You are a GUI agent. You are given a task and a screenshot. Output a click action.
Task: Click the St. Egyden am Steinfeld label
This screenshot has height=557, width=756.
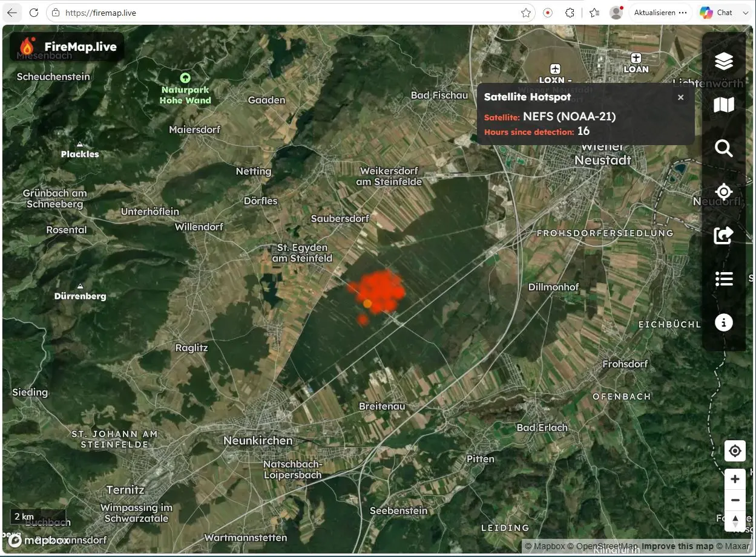(x=302, y=253)
